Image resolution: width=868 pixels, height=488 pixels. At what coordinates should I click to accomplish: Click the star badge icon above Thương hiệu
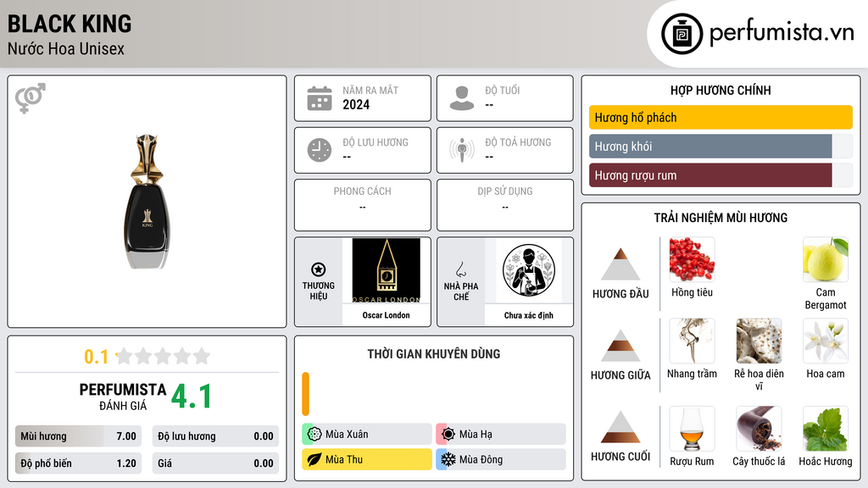click(319, 269)
